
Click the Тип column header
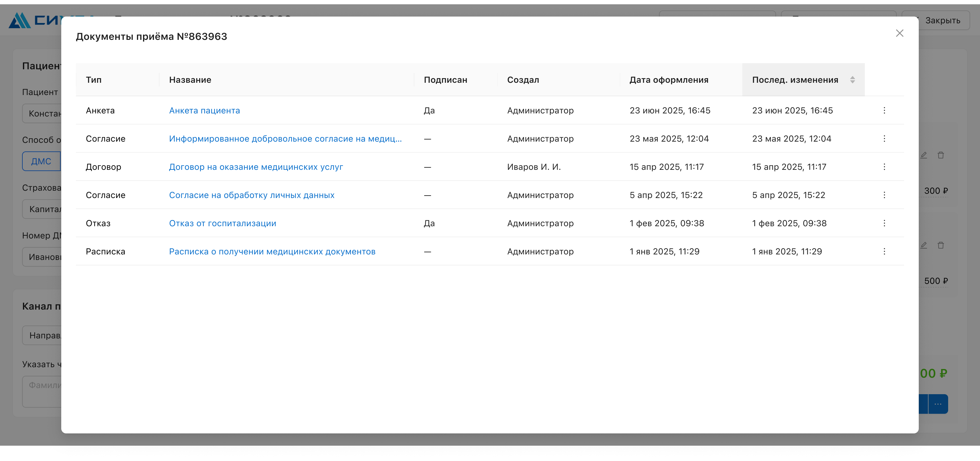click(118, 80)
